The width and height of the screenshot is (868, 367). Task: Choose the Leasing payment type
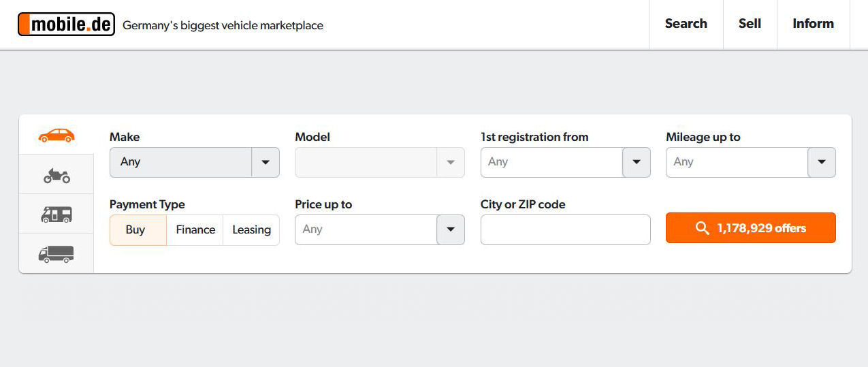coord(251,230)
